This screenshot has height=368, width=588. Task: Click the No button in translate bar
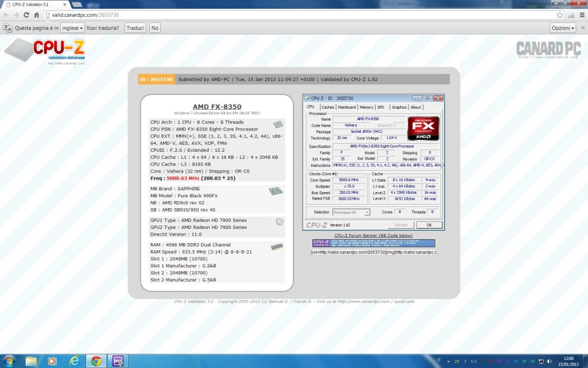coord(155,28)
